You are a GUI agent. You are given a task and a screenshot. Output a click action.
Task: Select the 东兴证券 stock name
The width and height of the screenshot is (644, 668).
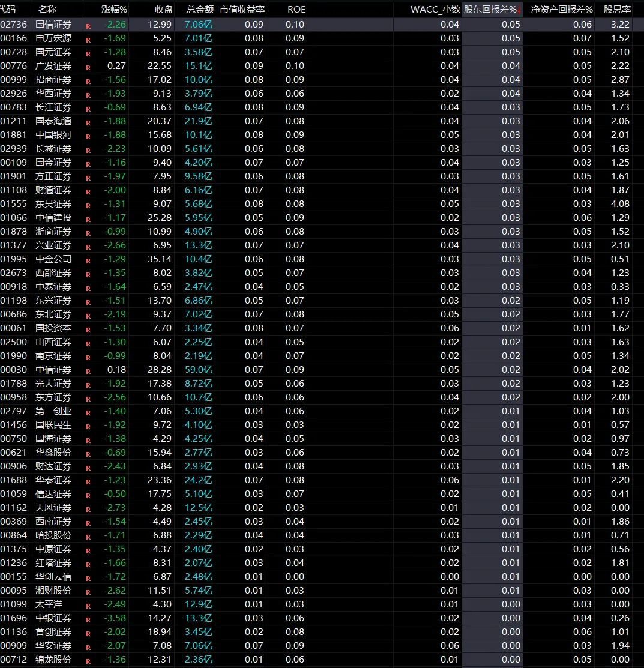pyautogui.click(x=53, y=300)
